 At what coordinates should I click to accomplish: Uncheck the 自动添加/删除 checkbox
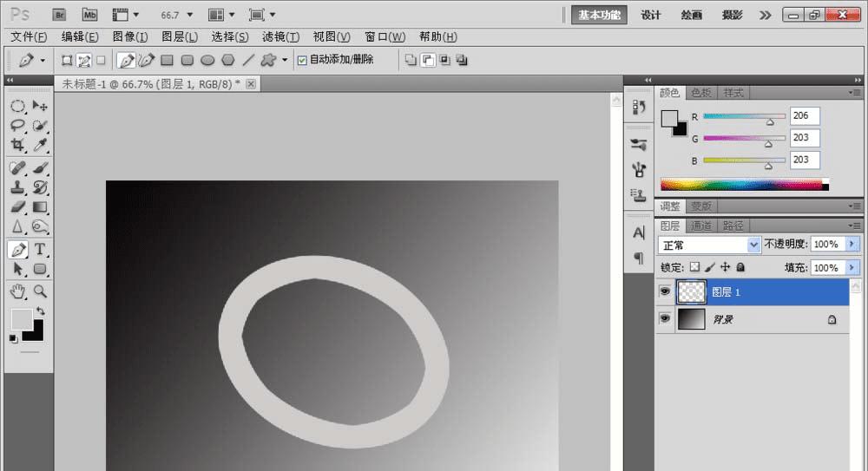[302, 60]
